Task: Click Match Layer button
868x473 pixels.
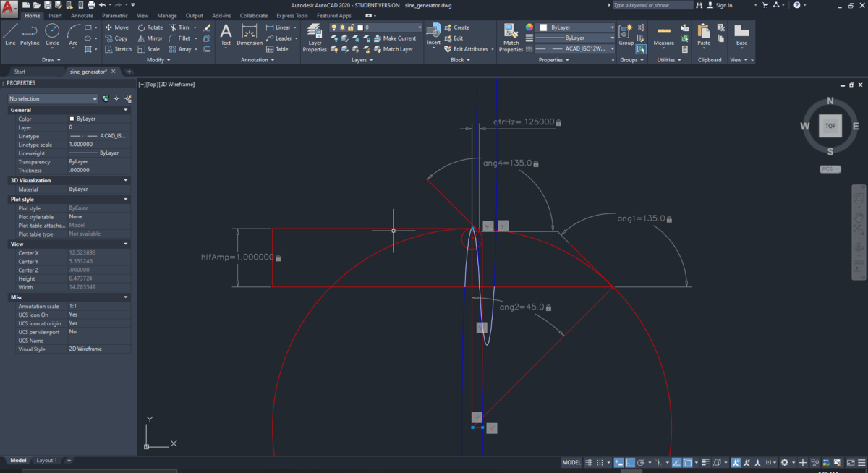Action: (x=393, y=49)
